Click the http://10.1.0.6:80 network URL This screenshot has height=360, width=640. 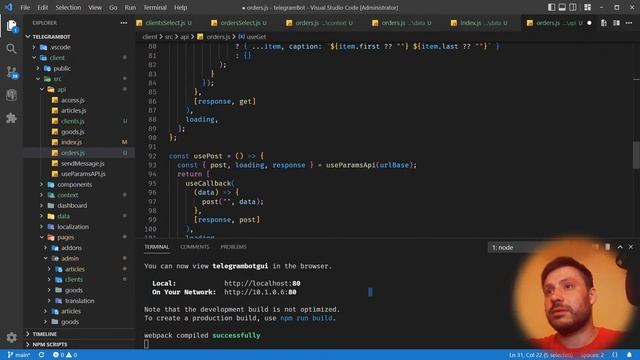[x=260, y=292]
